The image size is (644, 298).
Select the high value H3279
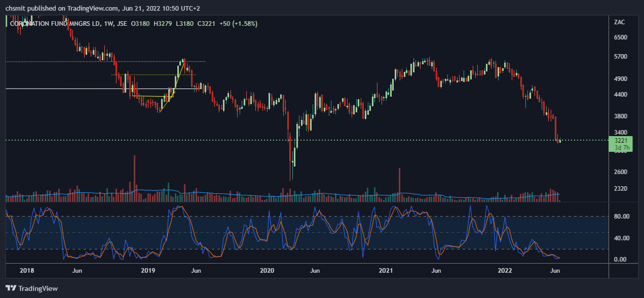pyautogui.click(x=164, y=24)
